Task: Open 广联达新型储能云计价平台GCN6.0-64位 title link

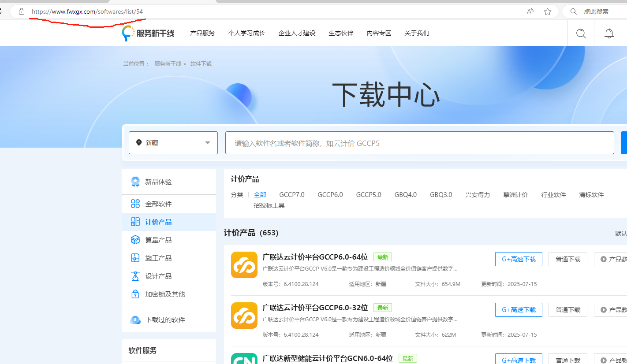Action: (328, 359)
